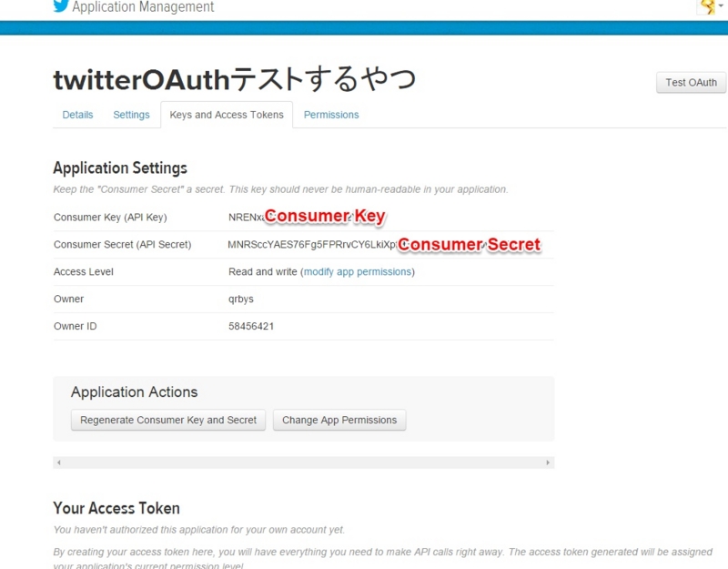This screenshot has width=728, height=569.
Task: Click the app title twitterOAuthテストするやつ
Action: (235, 79)
